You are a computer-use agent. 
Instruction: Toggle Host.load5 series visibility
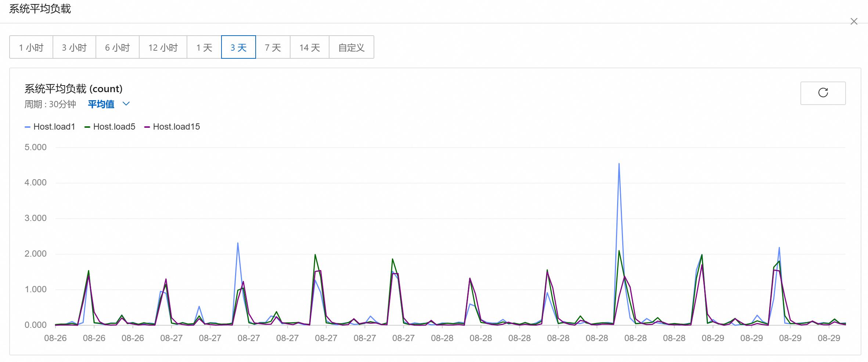(114, 127)
